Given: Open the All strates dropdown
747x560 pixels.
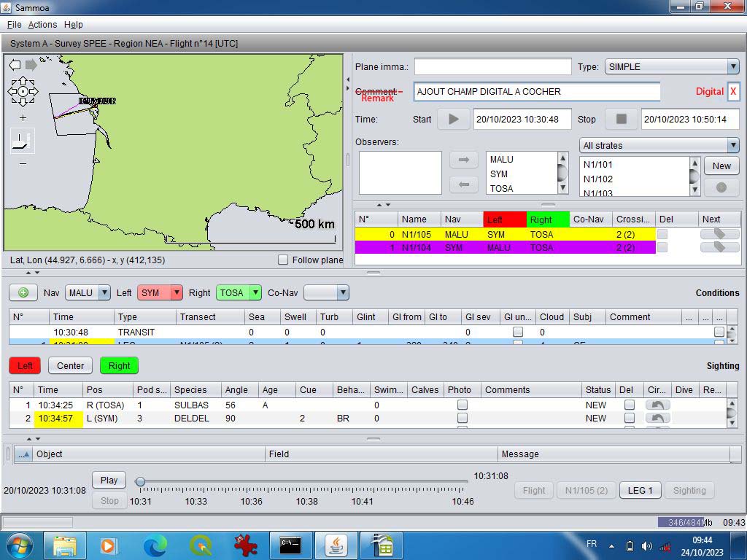Looking at the screenshot, I should coord(659,145).
